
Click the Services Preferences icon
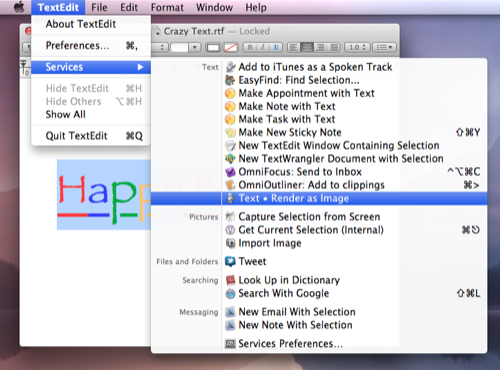click(x=230, y=344)
